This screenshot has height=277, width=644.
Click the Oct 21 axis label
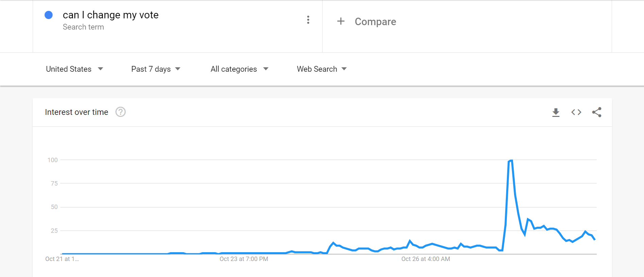(x=62, y=259)
